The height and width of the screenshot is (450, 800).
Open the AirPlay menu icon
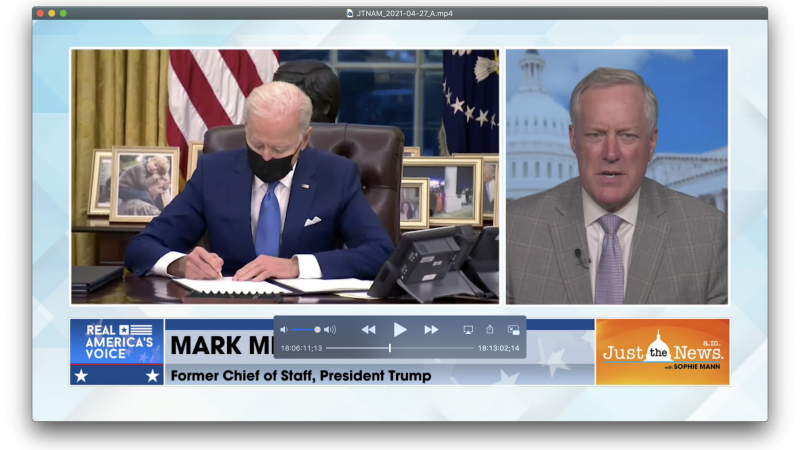[x=468, y=330]
